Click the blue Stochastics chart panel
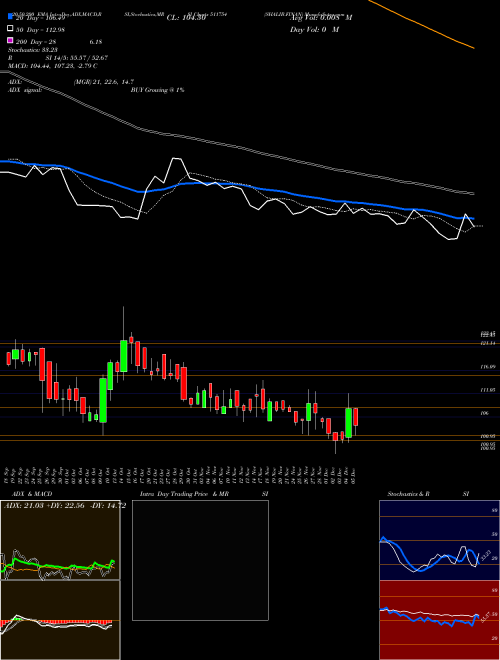The image size is (500, 660). coord(439,540)
